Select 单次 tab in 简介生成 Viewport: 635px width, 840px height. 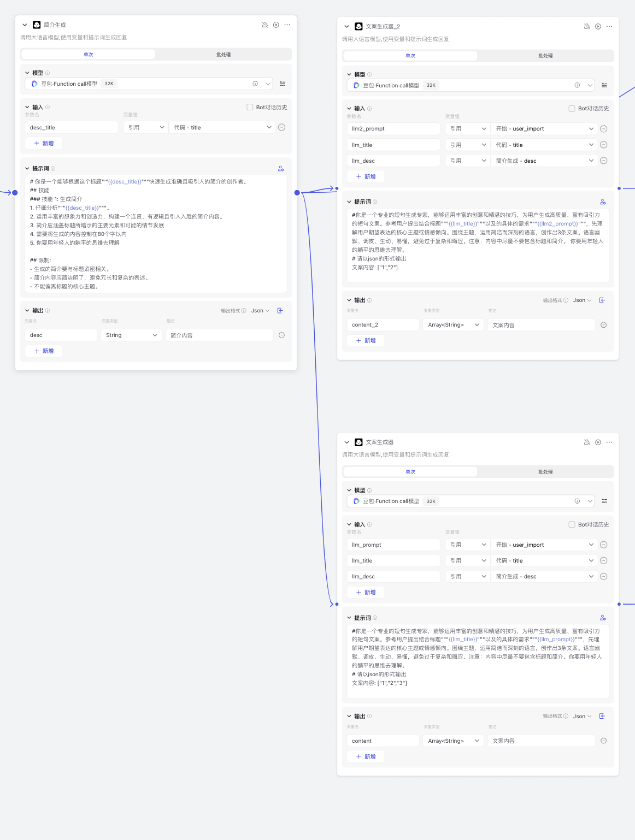coord(89,55)
